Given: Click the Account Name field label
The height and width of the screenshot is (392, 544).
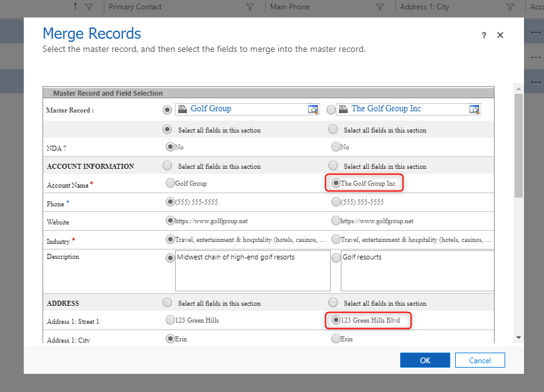Looking at the screenshot, I should point(68,185).
